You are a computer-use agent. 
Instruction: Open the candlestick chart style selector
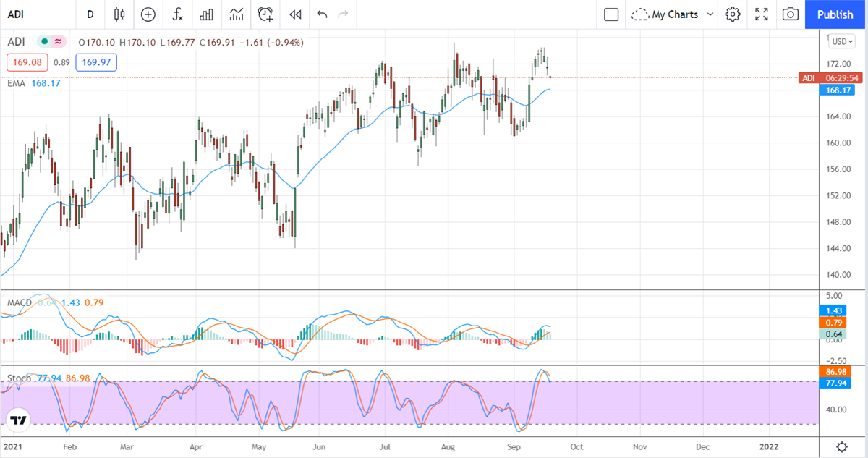[x=119, y=14]
